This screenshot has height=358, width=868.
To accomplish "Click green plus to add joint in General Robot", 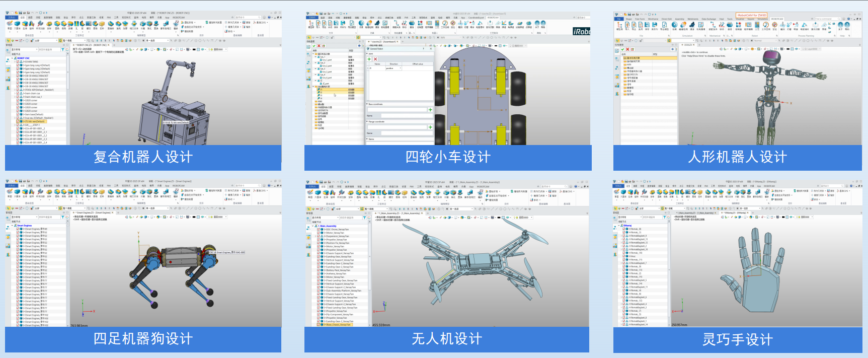I will coord(370,59).
